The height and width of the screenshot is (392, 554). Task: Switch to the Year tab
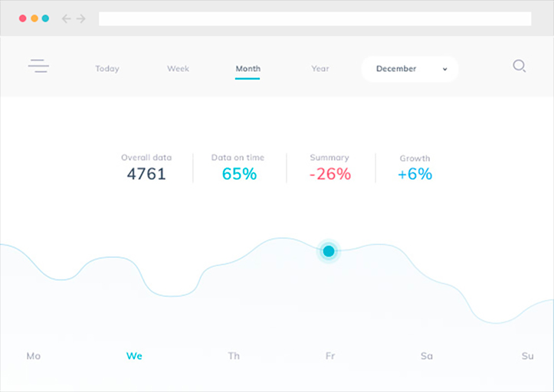point(320,68)
